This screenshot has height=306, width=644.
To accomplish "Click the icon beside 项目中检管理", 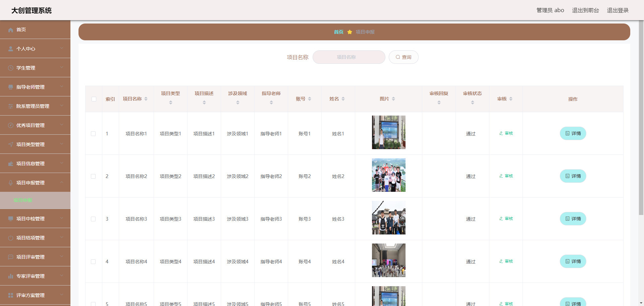I will tap(11, 219).
